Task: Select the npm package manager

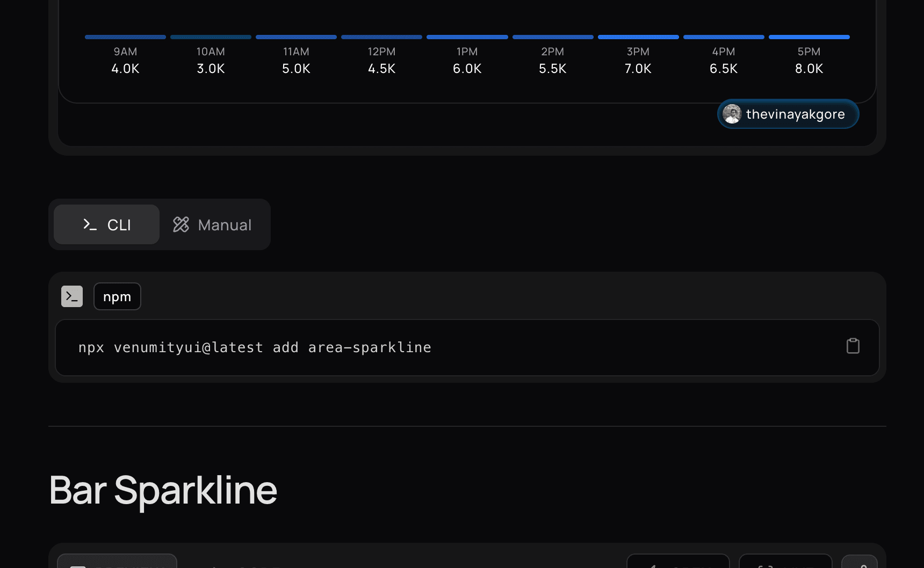Action: pos(117,296)
